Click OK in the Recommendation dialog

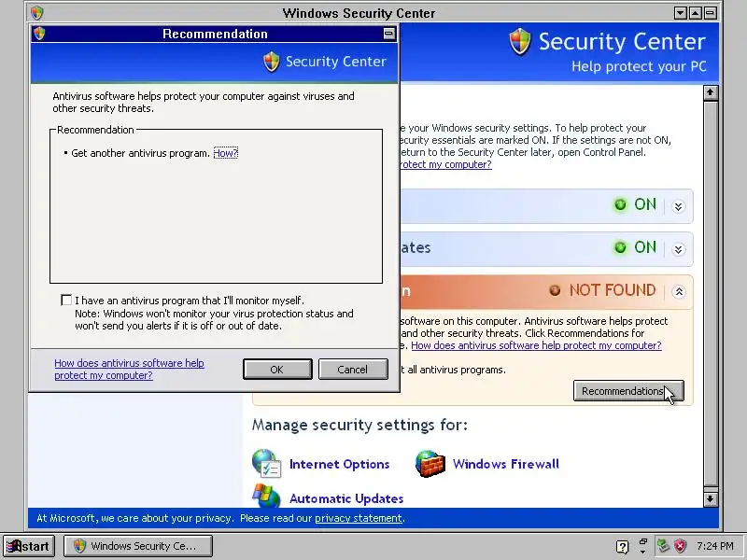(277, 370)
